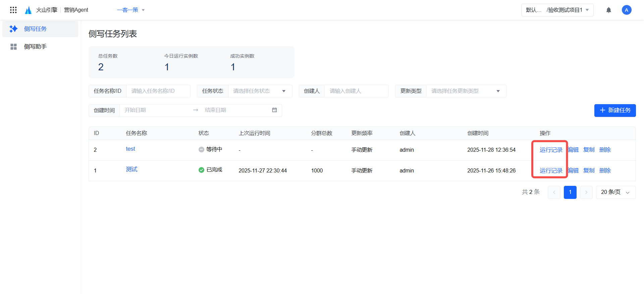Open 侧写助手 in the sidebar

[x=35, y=47]
